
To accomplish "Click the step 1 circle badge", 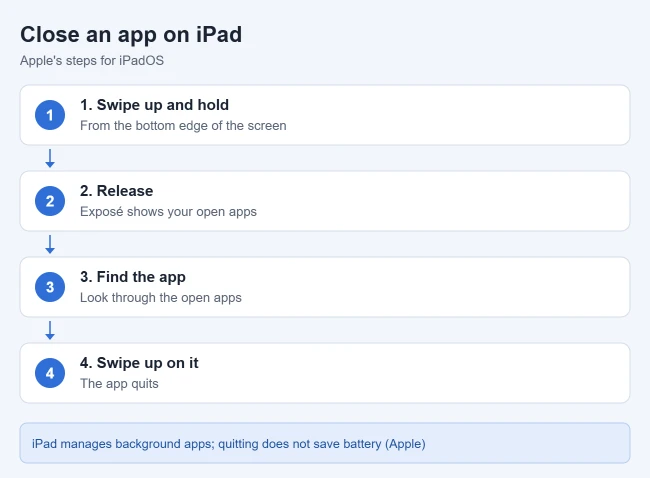I will tap(50, 115).
